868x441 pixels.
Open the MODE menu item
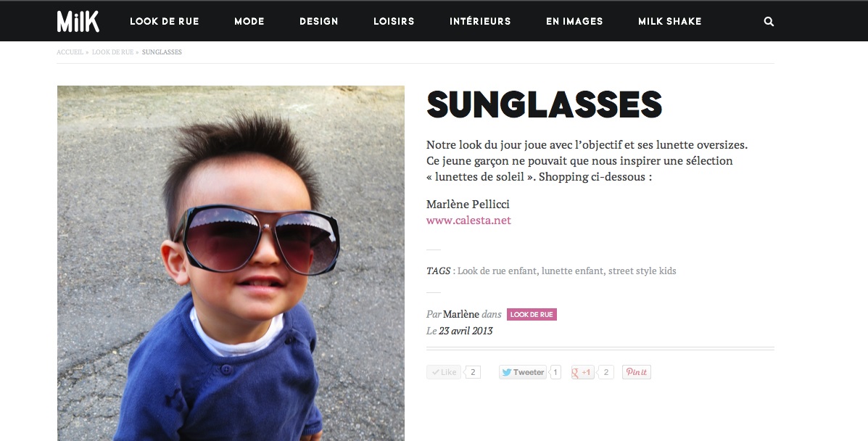tap(249, 22)
